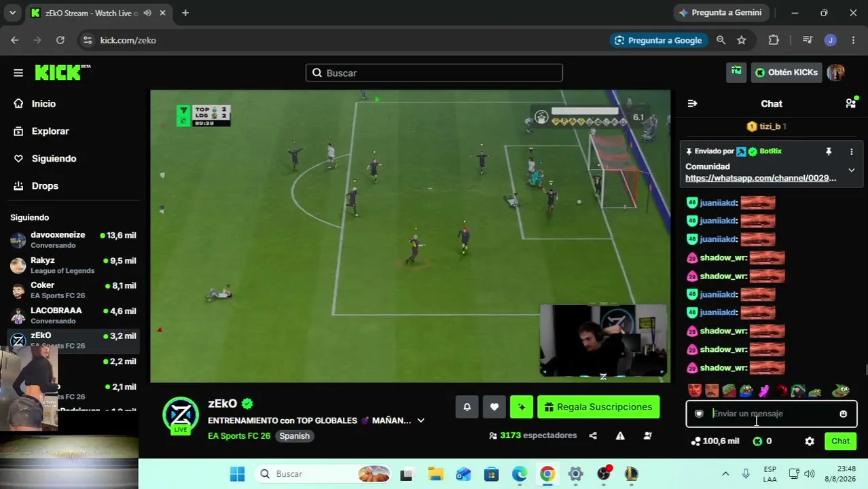Toggle the follow heart button
The width and height of the screenshot is (868, 489).
494,407
